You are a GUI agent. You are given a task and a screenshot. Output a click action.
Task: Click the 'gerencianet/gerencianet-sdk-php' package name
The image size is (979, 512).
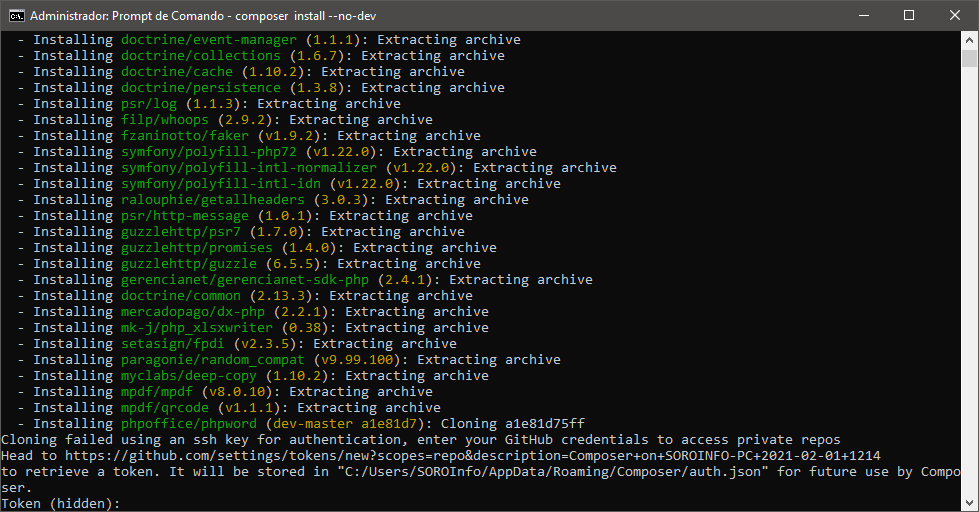pyautogui.click(x=245, y=280)
